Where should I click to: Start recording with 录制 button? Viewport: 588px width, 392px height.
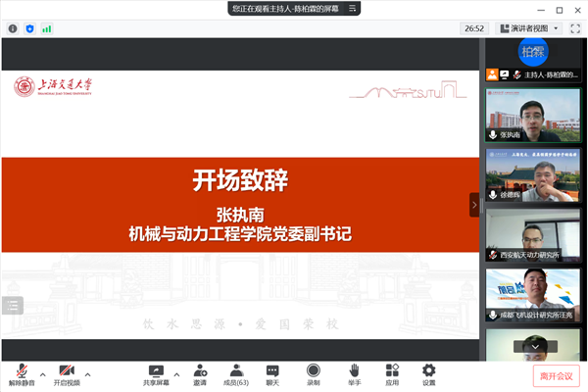click(x=313, y=372)
